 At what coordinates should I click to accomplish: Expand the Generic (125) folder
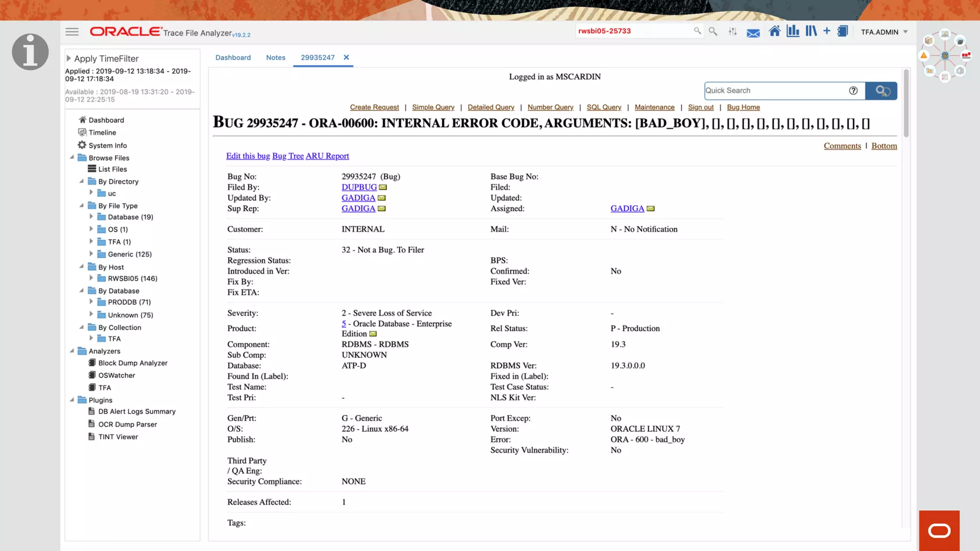coord(91,253)
